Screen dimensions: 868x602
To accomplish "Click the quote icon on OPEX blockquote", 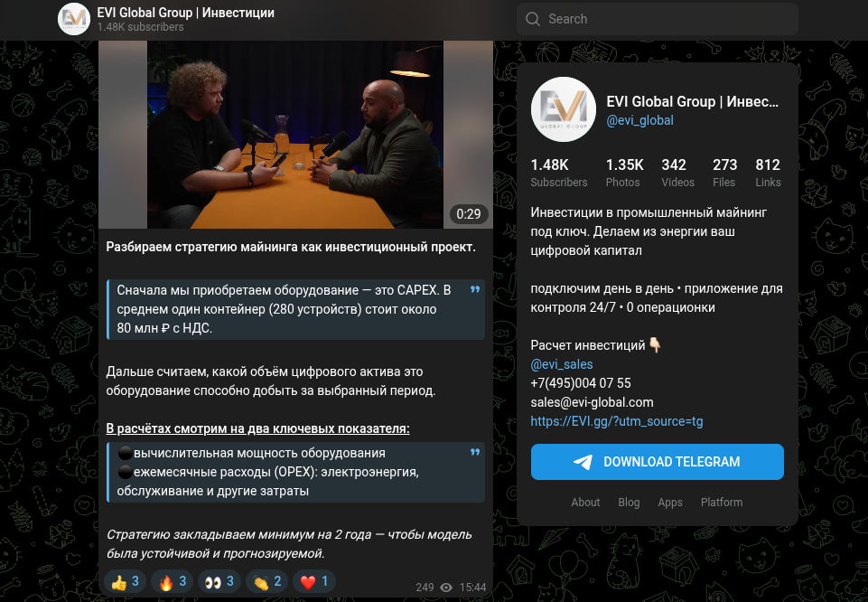I will coord(475,453).
